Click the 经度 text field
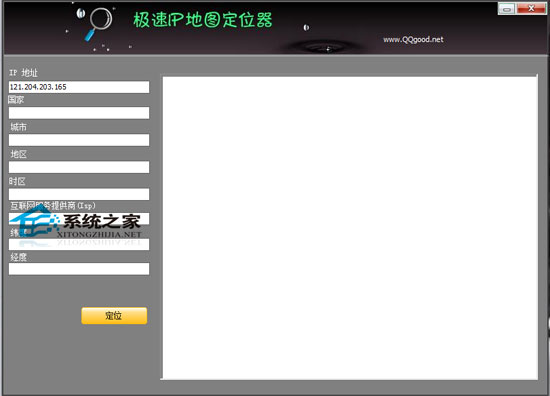Screen dimensions: 550x396 [79, 269]
